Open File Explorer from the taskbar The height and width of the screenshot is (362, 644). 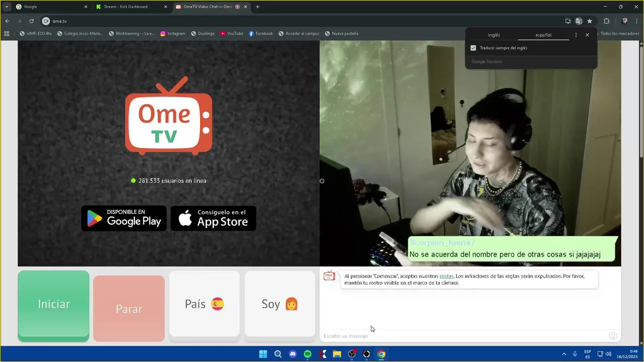pyautogui.click(x=337, y=354)
